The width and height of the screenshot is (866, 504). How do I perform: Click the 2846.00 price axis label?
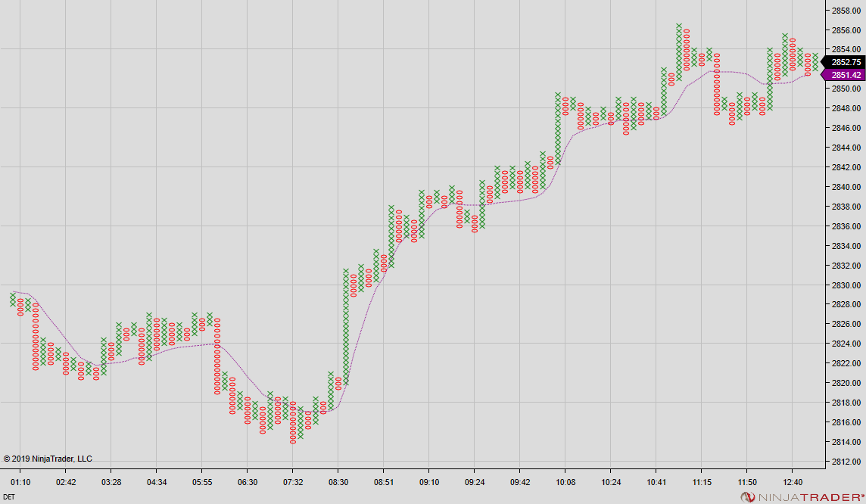[x=846, y=128]
